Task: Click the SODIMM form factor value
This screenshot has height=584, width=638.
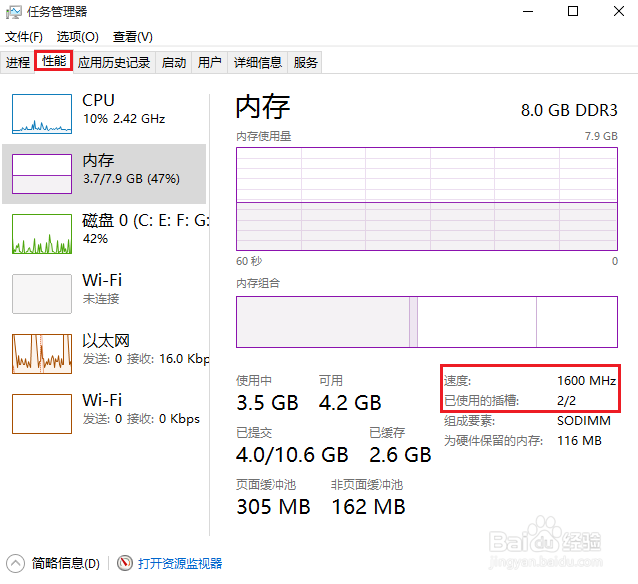Action: pos(584,421)
